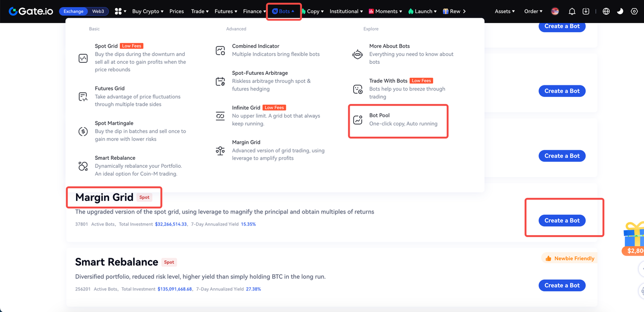The width and height of the screenshot is (644, 312).
Task: Click the Spot Martingale dollar icon
Action: coord(83,132)
